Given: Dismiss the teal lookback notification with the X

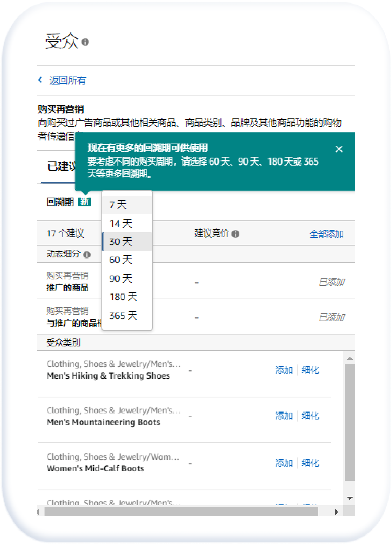Looking at the screenshot, I should point(339,149).
